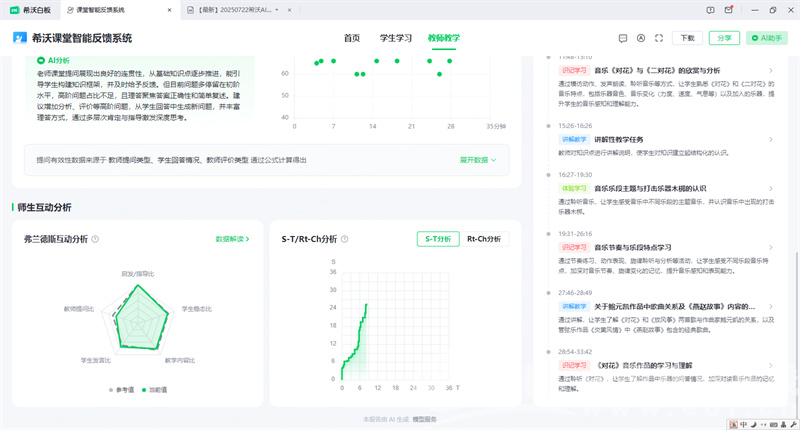Click the 分享 button
Viewport: 800px width, 430px height.
(724, 38)
